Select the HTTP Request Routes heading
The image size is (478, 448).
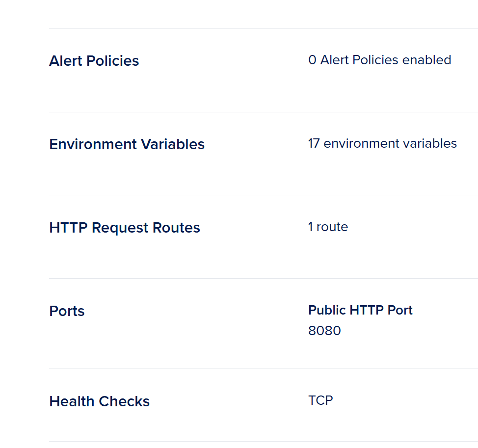[125, 228]
